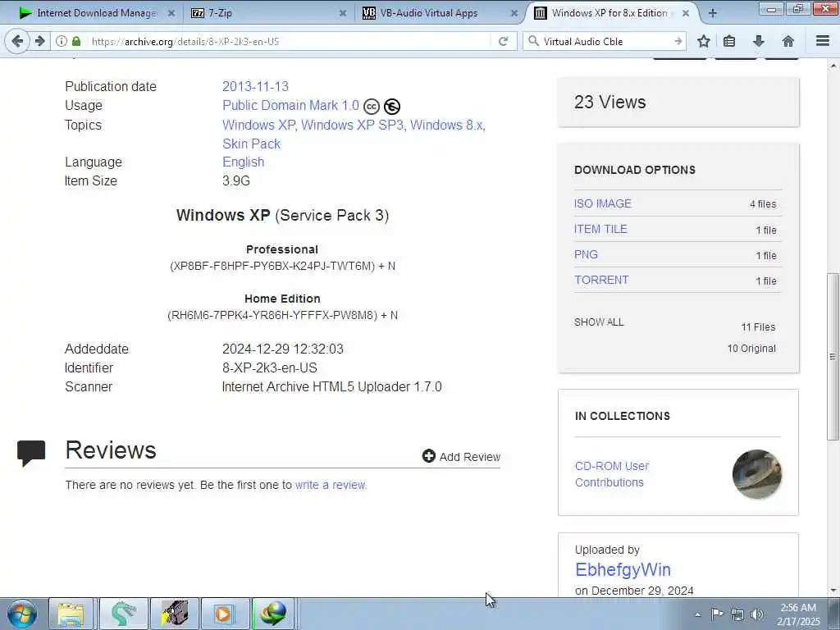The height and width of the screenshot is (630, 840).
Task: Click the write a review link
Action: pos(330,485)
